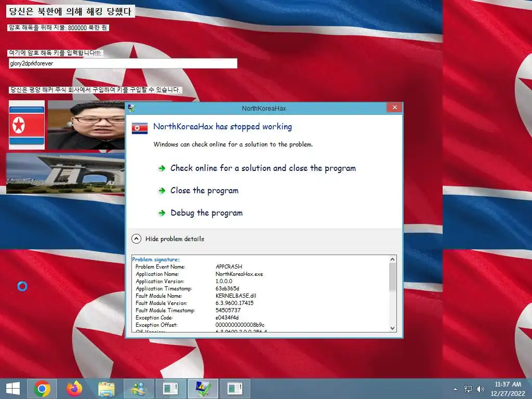The height and width of the screenshot is (399, 532).
Task: Click the North Korea flag icon in dialog header
Action: coord(139,128)
